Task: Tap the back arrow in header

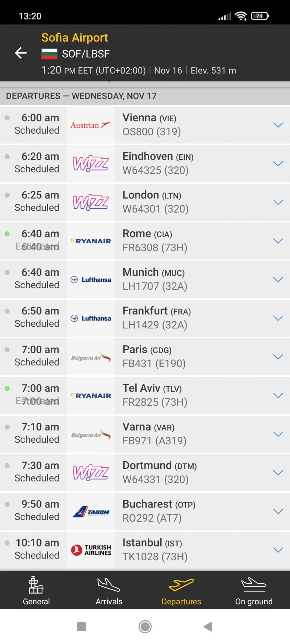Action: [x=21, y=53]
